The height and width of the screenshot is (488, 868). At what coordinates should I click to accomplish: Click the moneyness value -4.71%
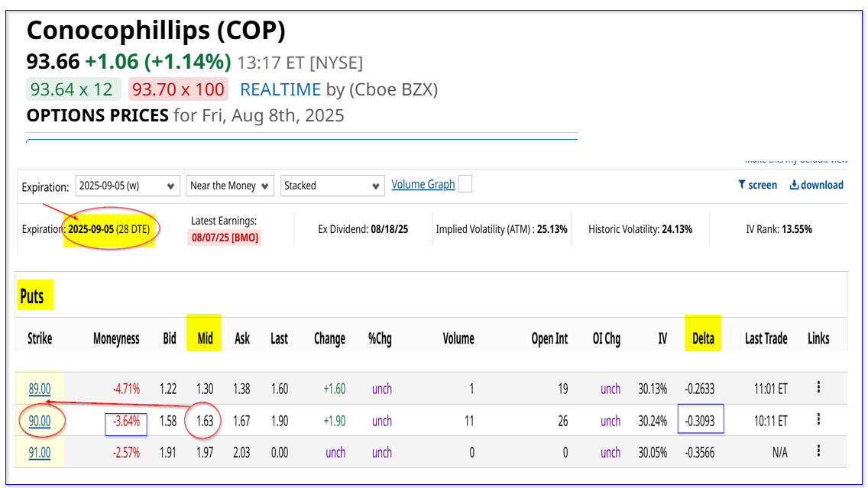click(x=126, y=389)
